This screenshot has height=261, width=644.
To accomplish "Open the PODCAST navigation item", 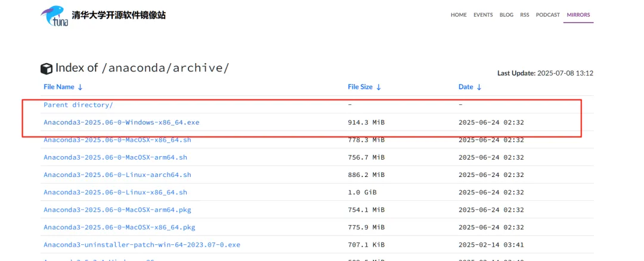I will (x=548, y=15).
